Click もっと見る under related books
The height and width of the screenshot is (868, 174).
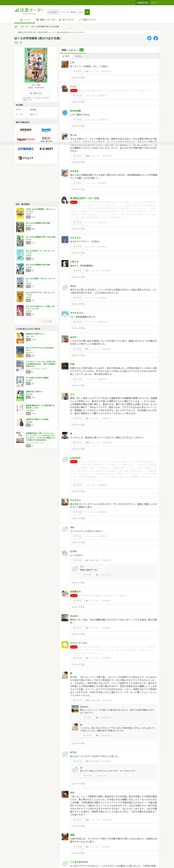pyautogui.click(x=47, y=321)
